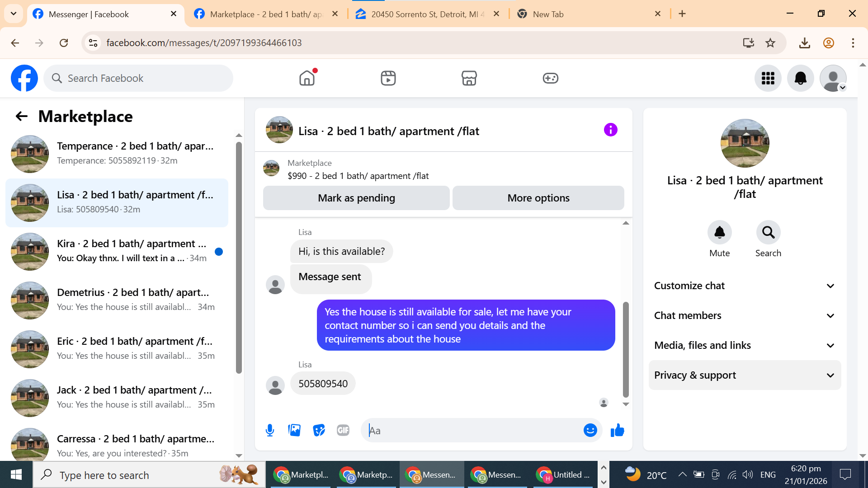Click the More options button
The image size is (868, 488).
pyautogui.click(x=538, y=198)
